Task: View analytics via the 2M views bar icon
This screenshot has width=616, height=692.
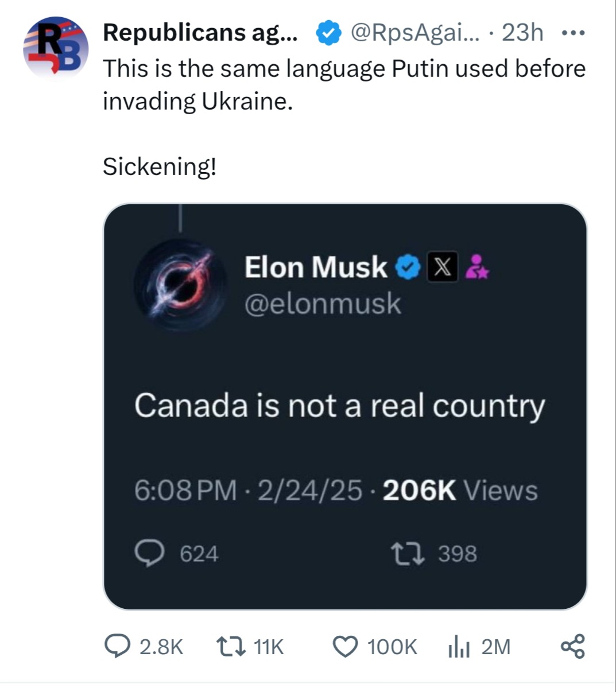Action: point(459,647)
